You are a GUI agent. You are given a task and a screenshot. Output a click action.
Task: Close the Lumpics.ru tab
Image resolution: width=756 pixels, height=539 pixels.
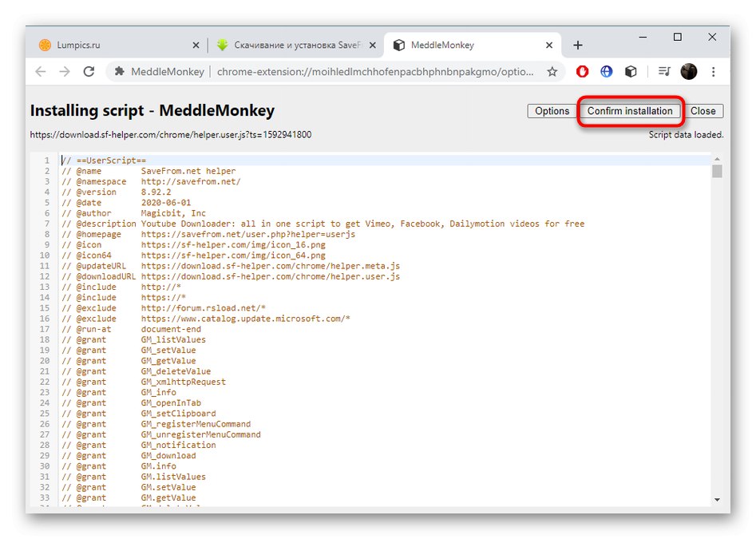(196, 46)
